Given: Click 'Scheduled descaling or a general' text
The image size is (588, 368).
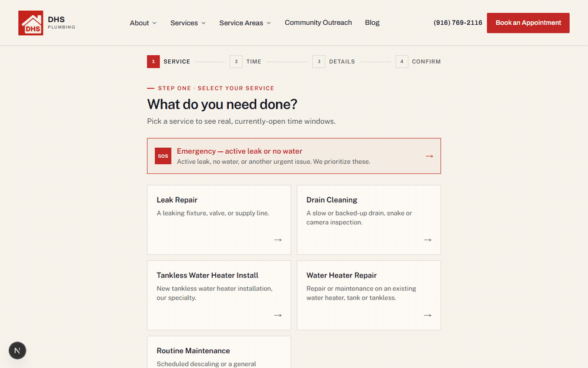Looking at the screenshot, I should (206, 364).
